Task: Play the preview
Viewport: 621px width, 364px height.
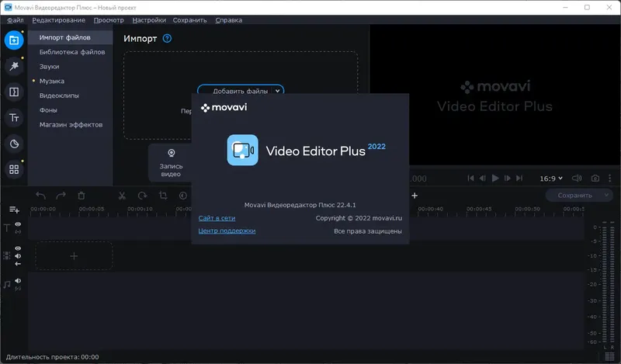Action: pos(495,179)
